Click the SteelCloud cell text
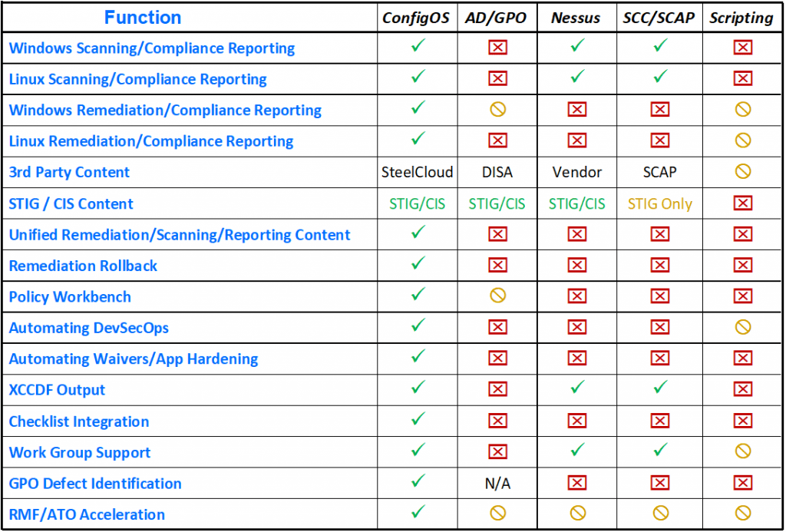This screenshot has height=532, width=786. [418, 172]
